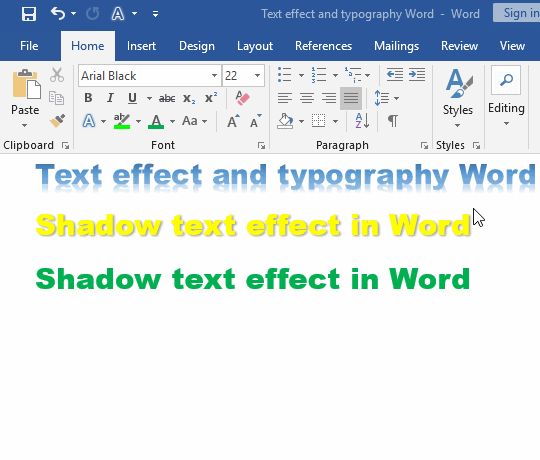
Task: Apply bullet list formatting
Action: [x=285, y=75]
